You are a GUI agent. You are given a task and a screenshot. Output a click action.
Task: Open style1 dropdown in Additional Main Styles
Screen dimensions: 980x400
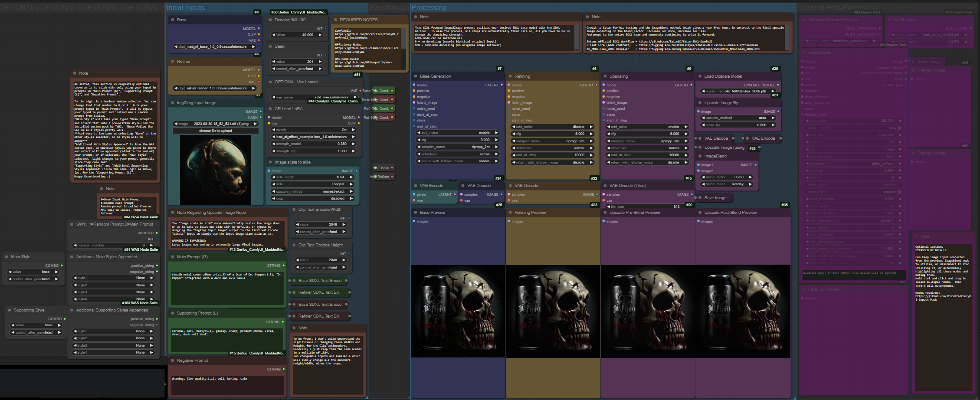(113, 278)
